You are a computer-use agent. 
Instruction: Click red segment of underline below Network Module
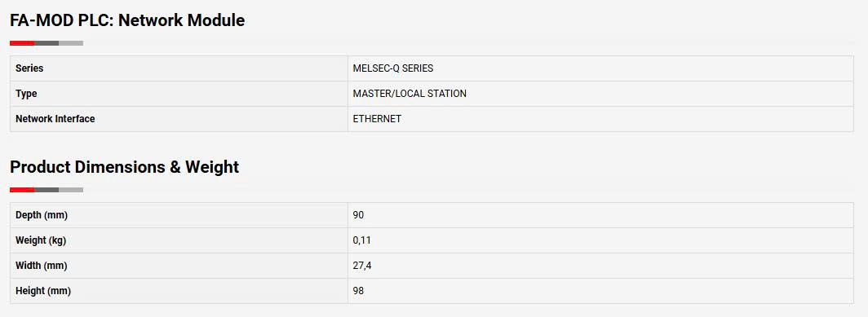pos(22,43)
